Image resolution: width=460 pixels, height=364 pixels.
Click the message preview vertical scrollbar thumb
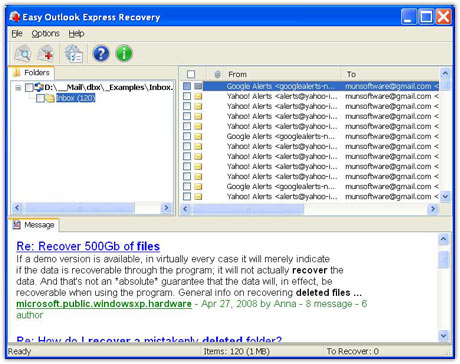(x=444, y=260)
